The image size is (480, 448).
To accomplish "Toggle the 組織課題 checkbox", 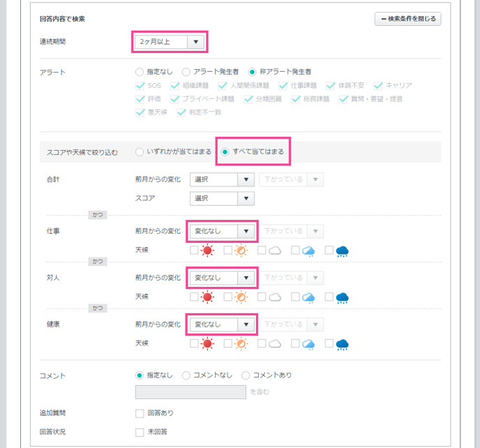I will [175, 86].
